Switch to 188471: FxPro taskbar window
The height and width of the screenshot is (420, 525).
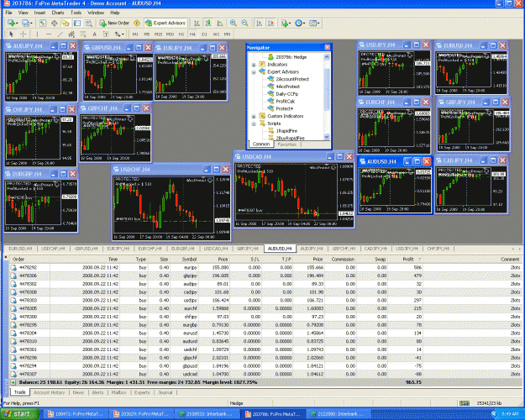coord(76,414)
